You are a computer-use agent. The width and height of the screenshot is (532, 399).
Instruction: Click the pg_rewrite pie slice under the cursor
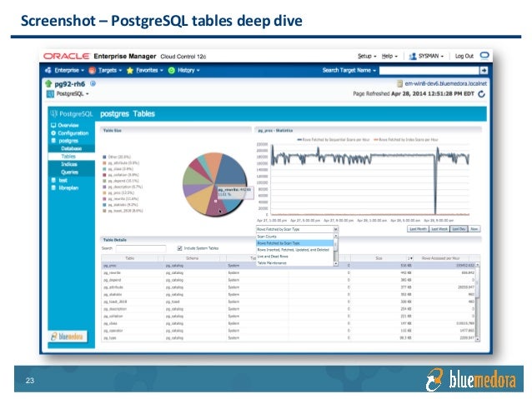(x=216, y=206)
